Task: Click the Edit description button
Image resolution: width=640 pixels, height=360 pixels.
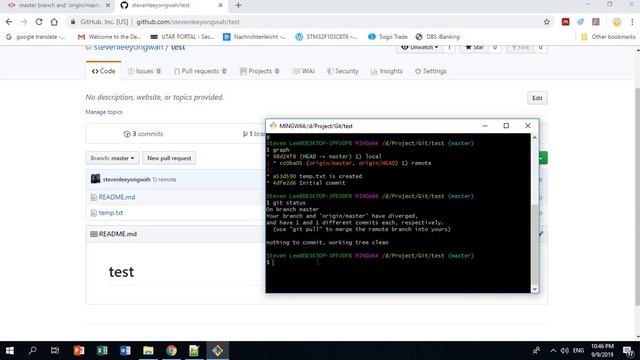Action: [537, 98]
